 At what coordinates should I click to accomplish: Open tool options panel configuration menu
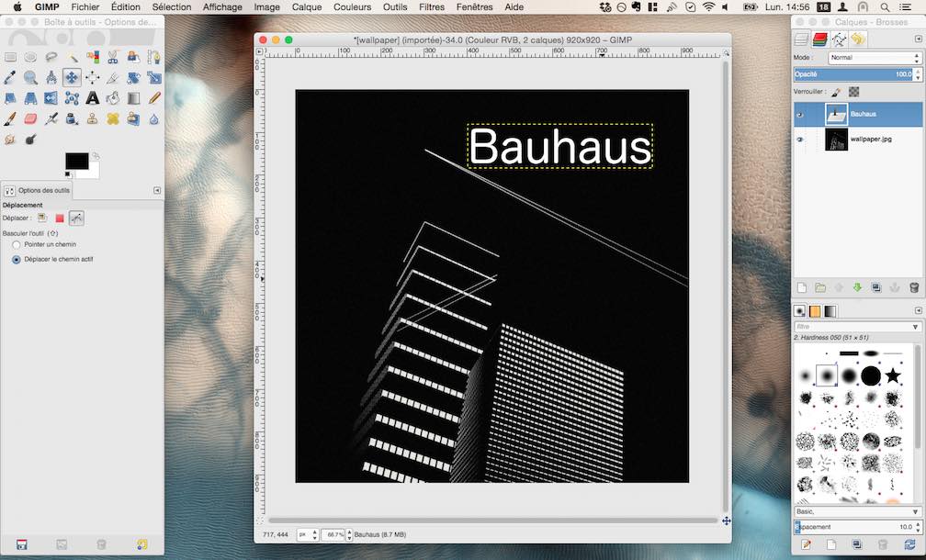(156, 191)
